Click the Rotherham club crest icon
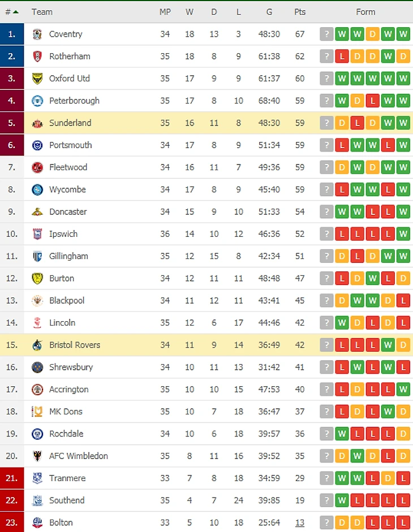 [x=37, y=56]
